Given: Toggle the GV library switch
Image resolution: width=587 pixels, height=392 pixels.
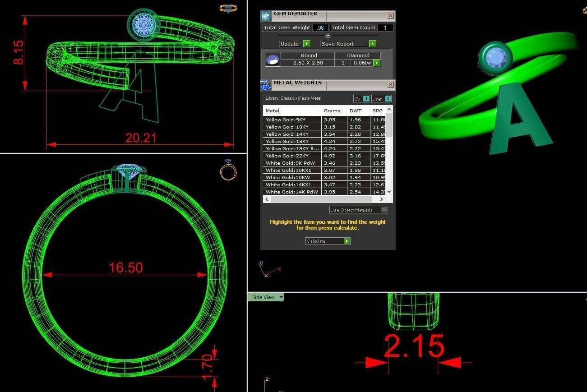Looking at the screenshot, I should [366, 99].
